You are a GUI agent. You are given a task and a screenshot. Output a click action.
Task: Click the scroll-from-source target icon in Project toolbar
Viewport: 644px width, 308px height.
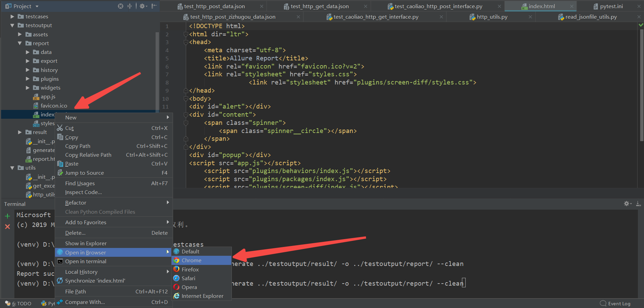coord(121,6)
